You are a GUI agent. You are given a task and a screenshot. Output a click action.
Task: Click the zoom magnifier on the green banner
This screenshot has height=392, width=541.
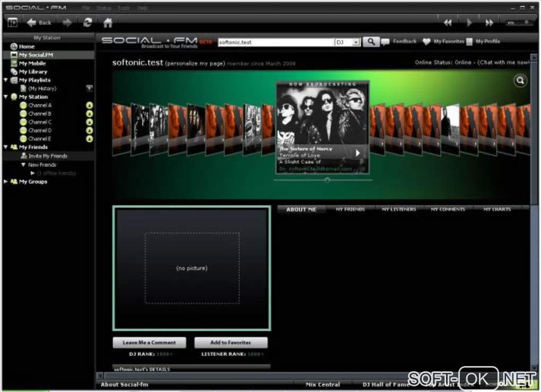tap(520, 81)
